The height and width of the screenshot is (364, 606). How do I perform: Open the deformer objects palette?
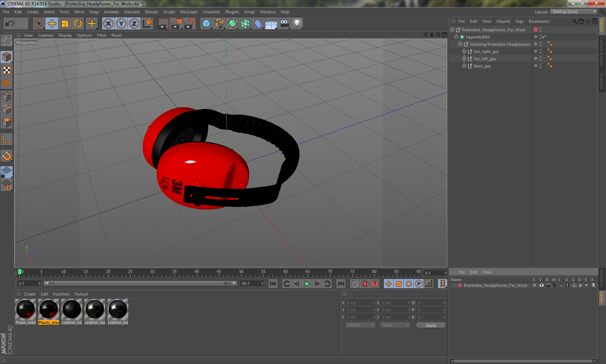click(258, 24)
